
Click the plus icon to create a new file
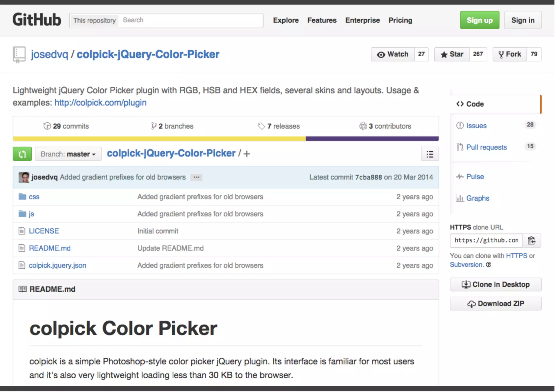point(247,154)
